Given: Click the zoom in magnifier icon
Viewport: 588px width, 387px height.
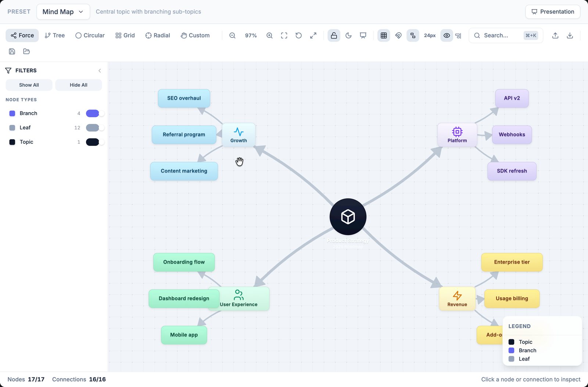Looking at the screenshot, I should 269,35.
